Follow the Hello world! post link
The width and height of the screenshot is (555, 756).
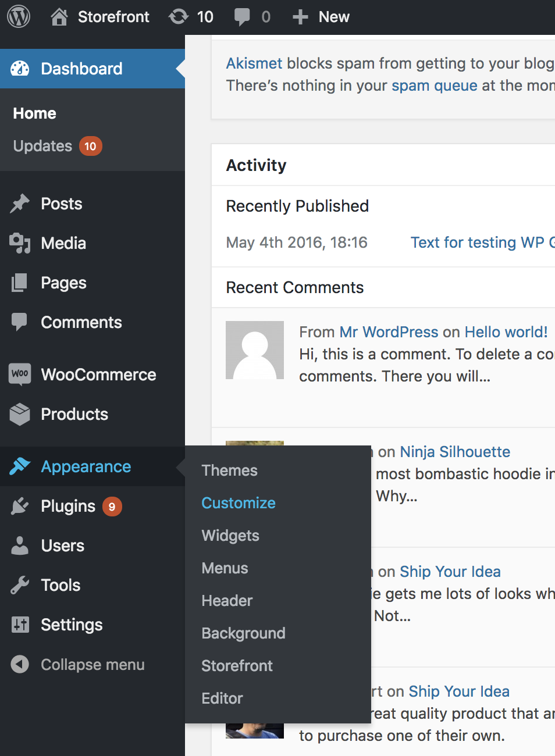[x=506, y=332]
